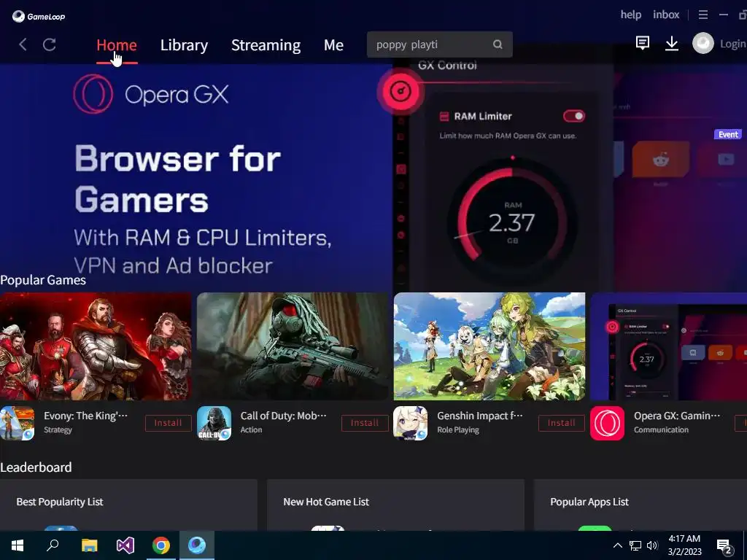The height and width of the screenshot is (560, 747).
Task: Open the Call of Duty banner thumbnail
Action: click(293, 346)
